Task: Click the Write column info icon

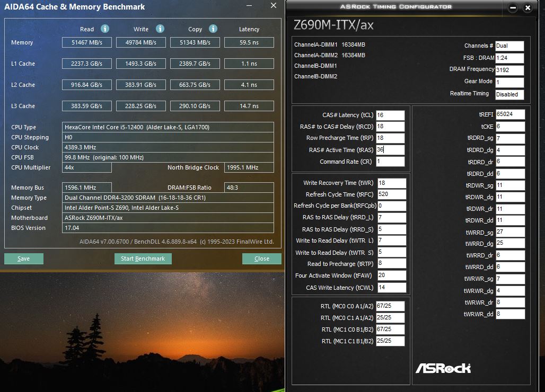Action: pos(160,29)
